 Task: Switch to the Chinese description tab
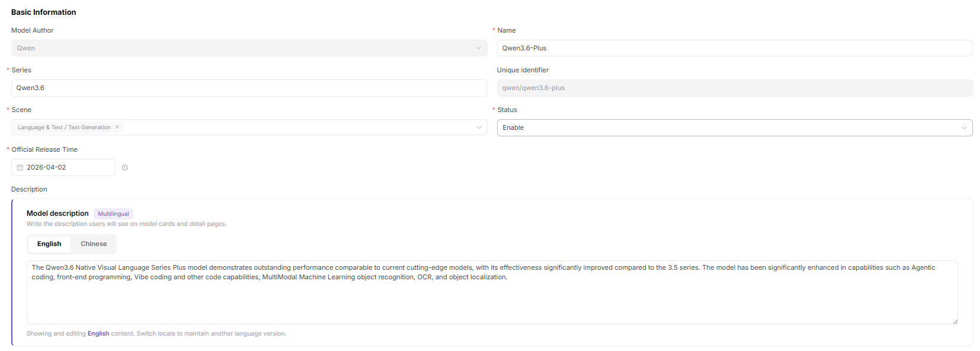[94, 244]
